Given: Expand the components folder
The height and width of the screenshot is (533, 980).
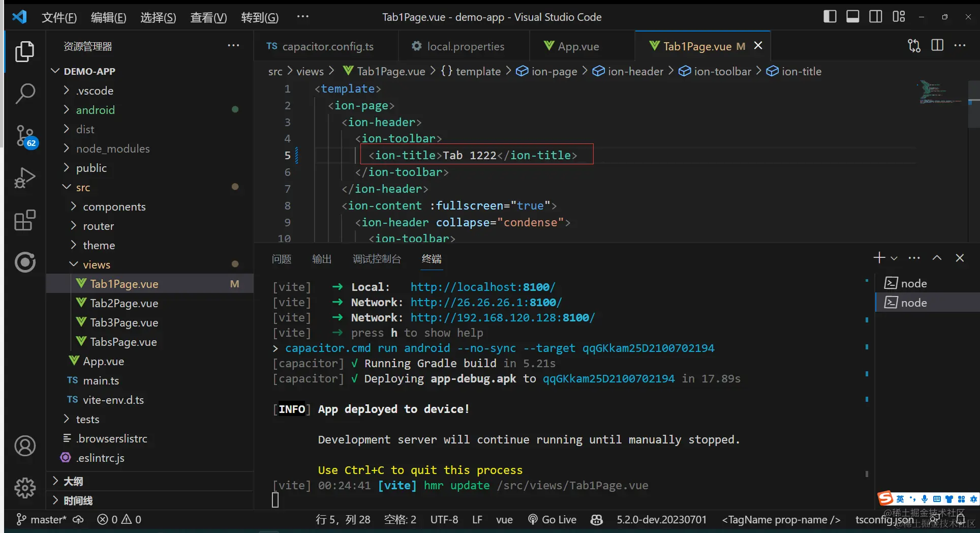Looking at the screenshot, I should coord(150,206).
